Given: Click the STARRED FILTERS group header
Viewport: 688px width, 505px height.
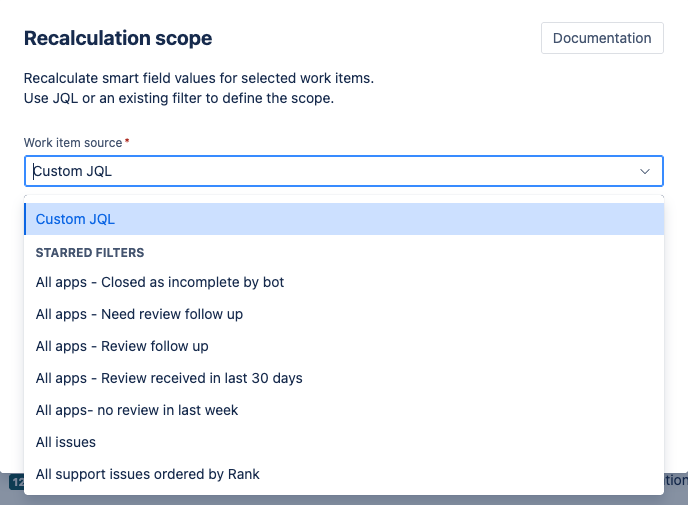Looking at the screenshot, I should click(x=90, y=253).
